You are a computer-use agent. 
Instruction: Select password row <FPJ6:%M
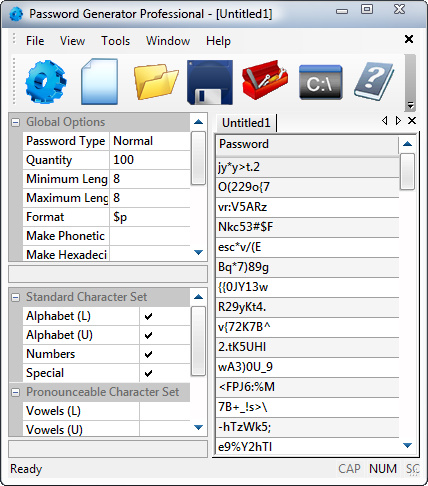(x=307, y=387)
